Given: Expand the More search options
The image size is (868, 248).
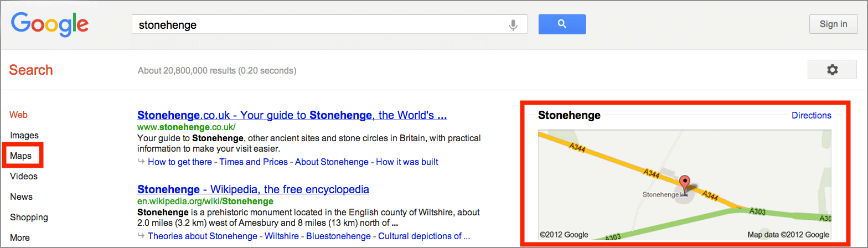Looking at the screenshot, I should (x=20, y=237).
